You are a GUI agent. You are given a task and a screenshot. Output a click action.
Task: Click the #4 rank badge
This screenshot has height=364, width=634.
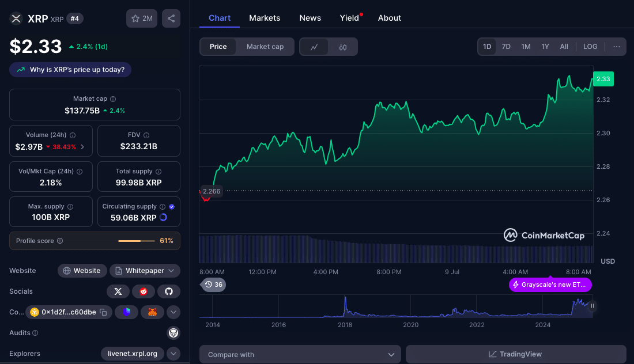(74, 18)
